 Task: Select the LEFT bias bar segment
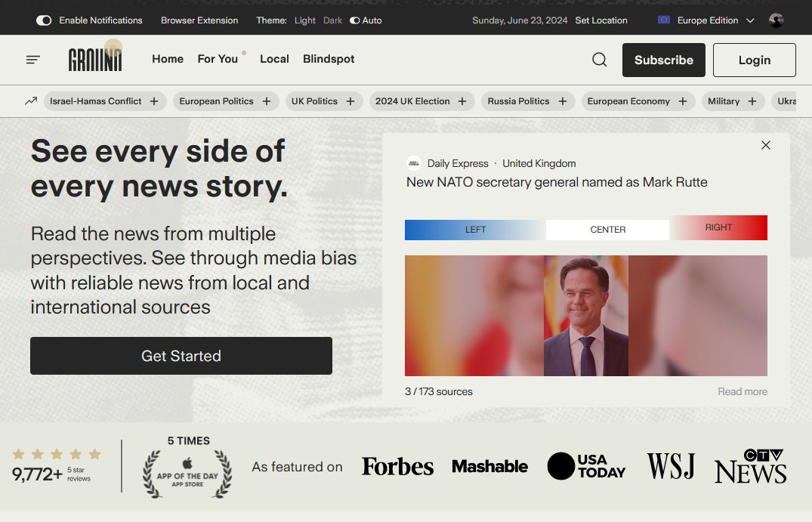[475, 230]
